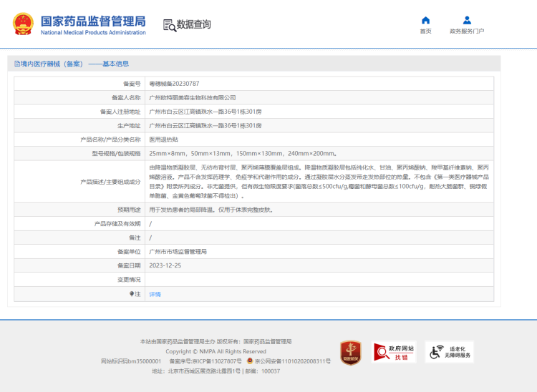
Task: Click the 备案人名称 company name cell
Action: (x=192, y=97)
